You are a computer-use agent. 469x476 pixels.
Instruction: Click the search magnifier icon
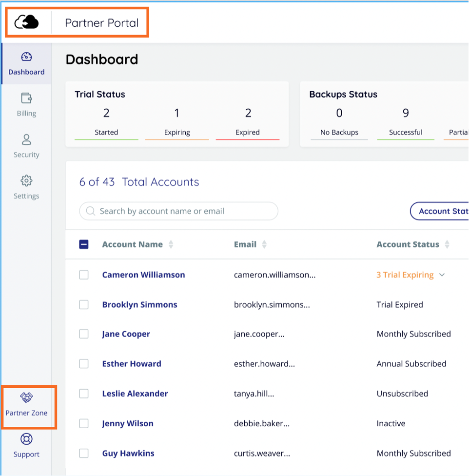pyautogui.click(x=90, y=211)
